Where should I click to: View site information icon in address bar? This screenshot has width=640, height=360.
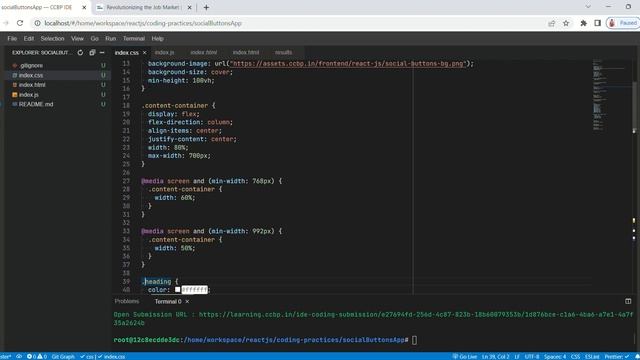pos(37,23)
